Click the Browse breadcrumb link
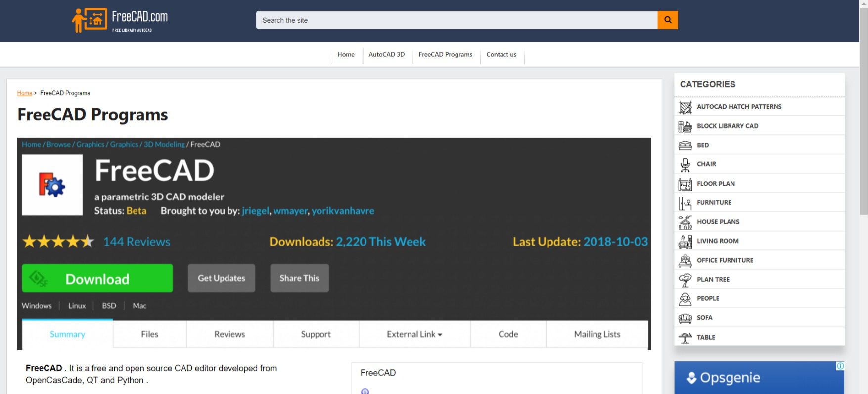 tap(58, 144)
